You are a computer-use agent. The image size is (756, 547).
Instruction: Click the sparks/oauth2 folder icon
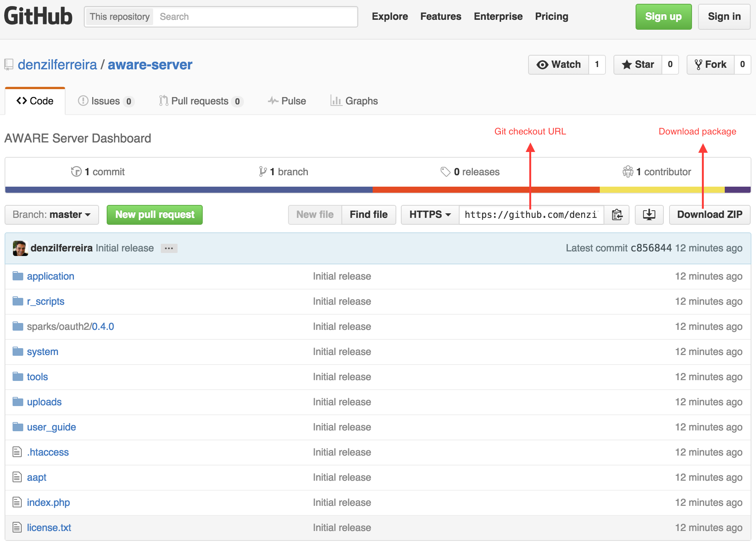click(18, 326)
